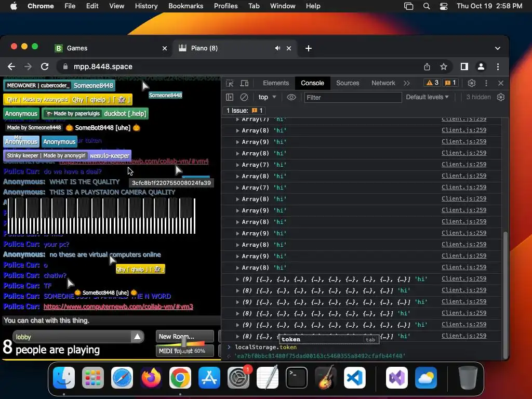This screenshot has width=532, height=399.
Task: Open Client.js:259 link of top Array(8)
Action: click(x=464, y=130)
